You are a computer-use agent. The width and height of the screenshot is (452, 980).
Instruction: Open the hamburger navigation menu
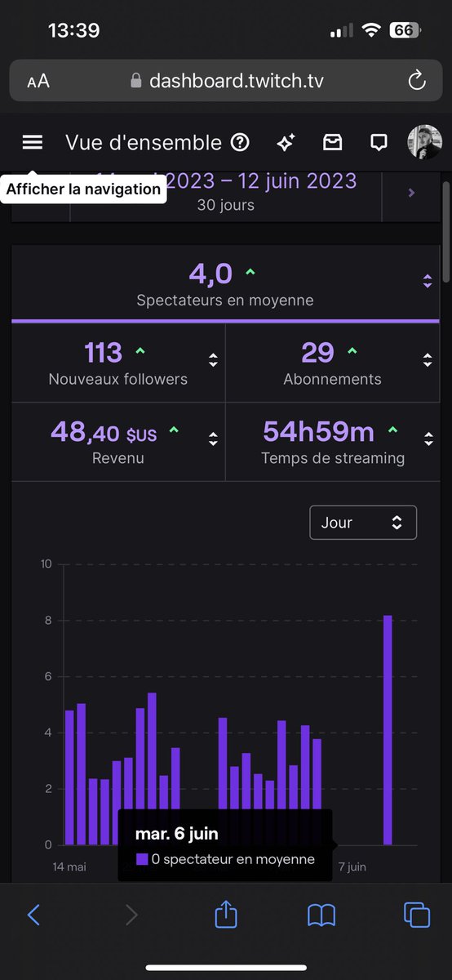32,142
